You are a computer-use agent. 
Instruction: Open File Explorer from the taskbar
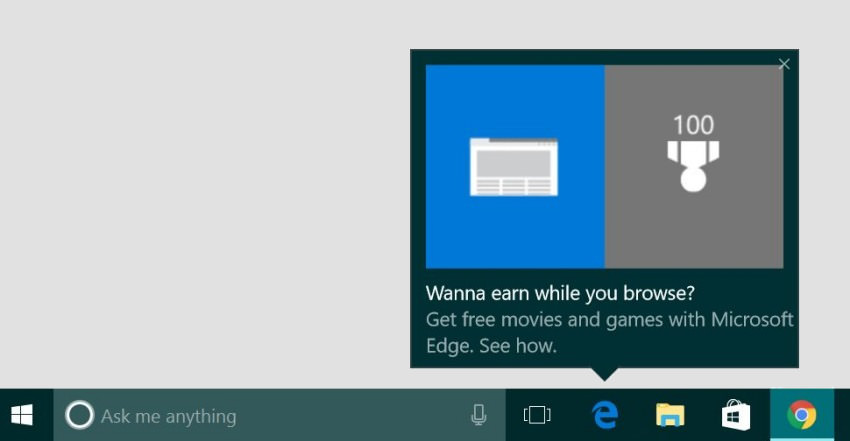point(670,415)
